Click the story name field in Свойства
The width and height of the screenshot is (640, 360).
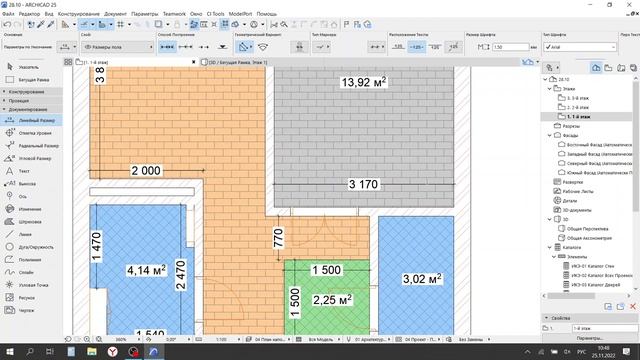604,328
